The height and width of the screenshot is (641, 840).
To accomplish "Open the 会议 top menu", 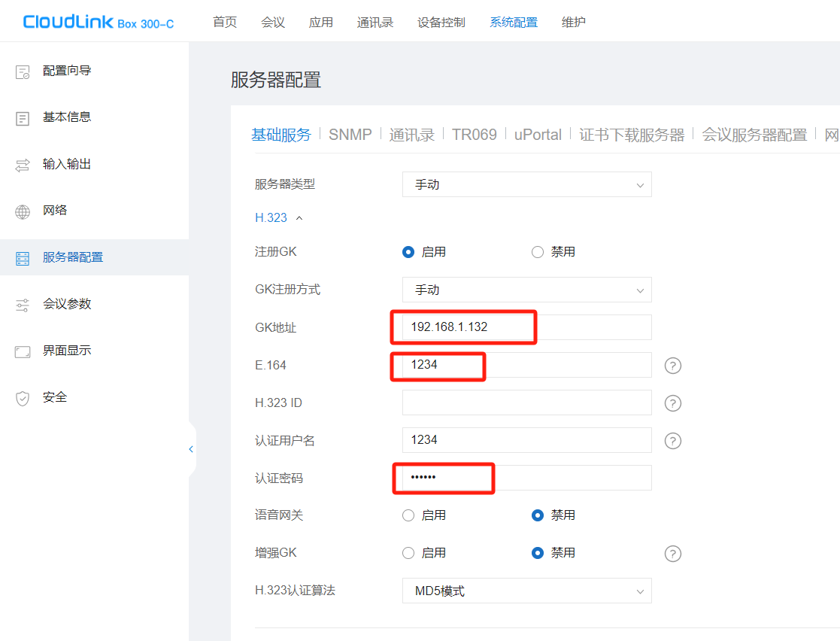I will (273, 22).
